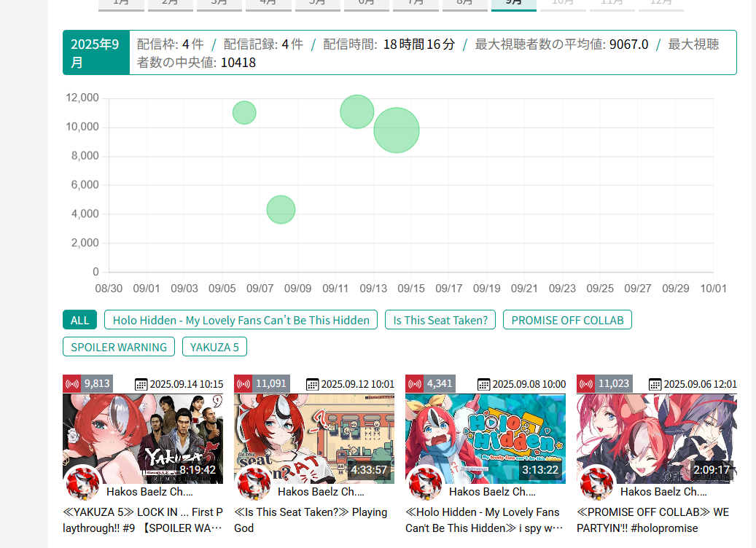Click the 2:09:17 duration label
Screen dimensions: 756x548
[x=712, y=469]
